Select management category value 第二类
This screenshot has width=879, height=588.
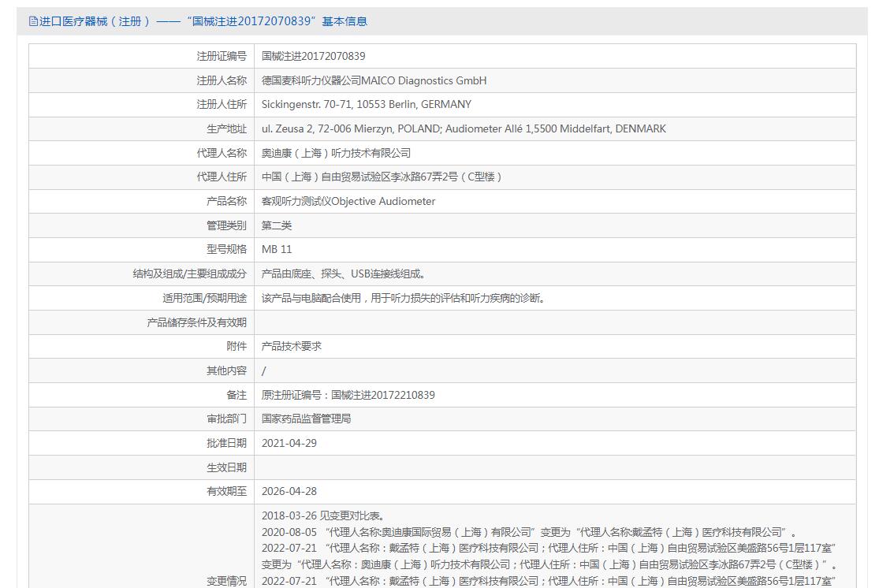pyautogui.click(x=277, y=225)
